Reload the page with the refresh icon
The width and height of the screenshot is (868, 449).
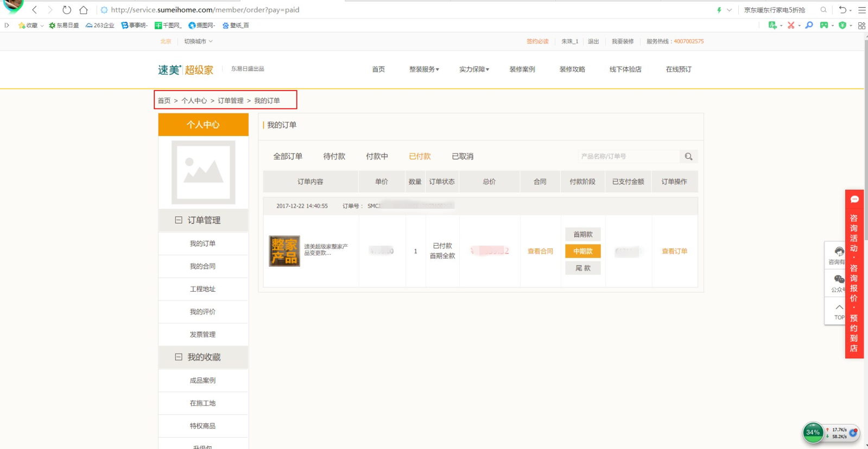point(67,10)
